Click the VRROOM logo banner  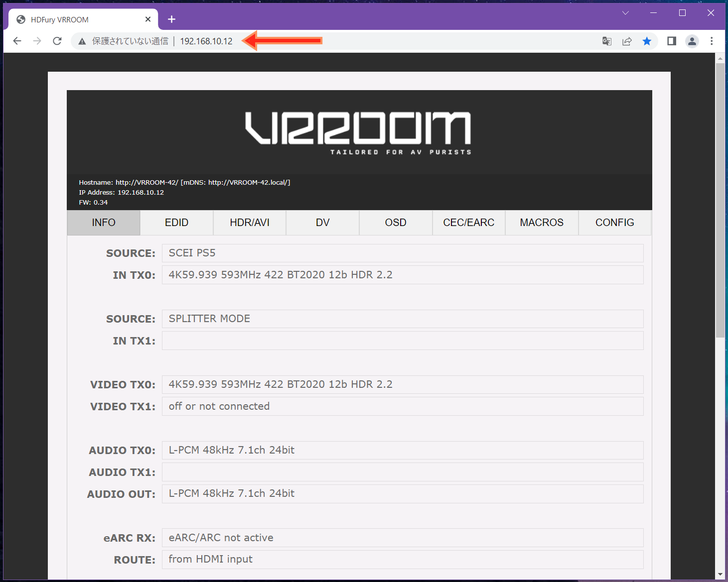click(x=358, y=133)
